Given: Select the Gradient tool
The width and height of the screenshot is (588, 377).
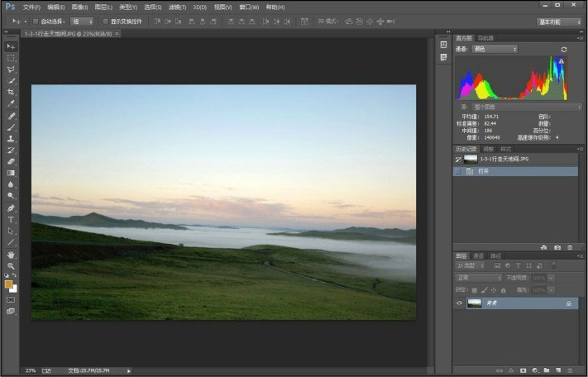Looking at the screenshot, I should click(x=11, y=173).
